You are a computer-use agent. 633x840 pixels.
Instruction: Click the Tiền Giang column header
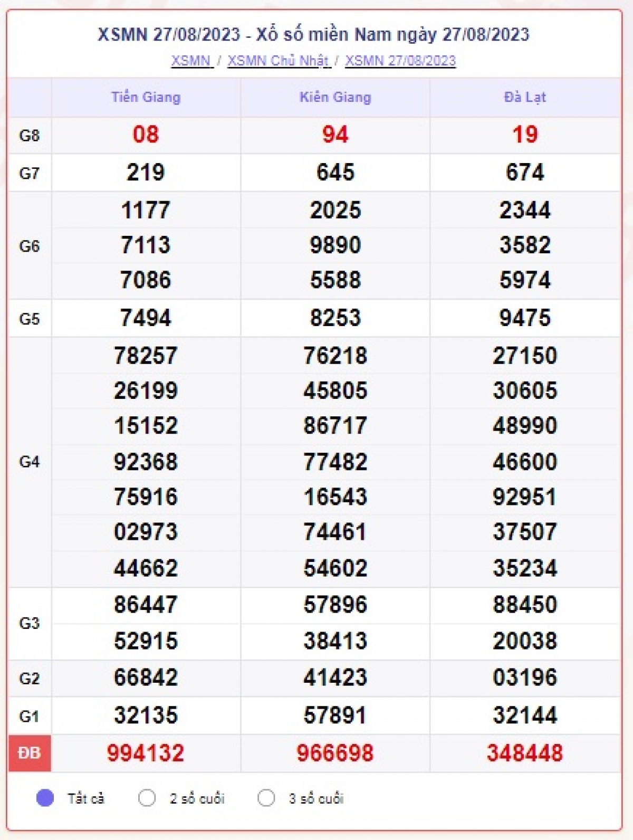tap(146, 97)
